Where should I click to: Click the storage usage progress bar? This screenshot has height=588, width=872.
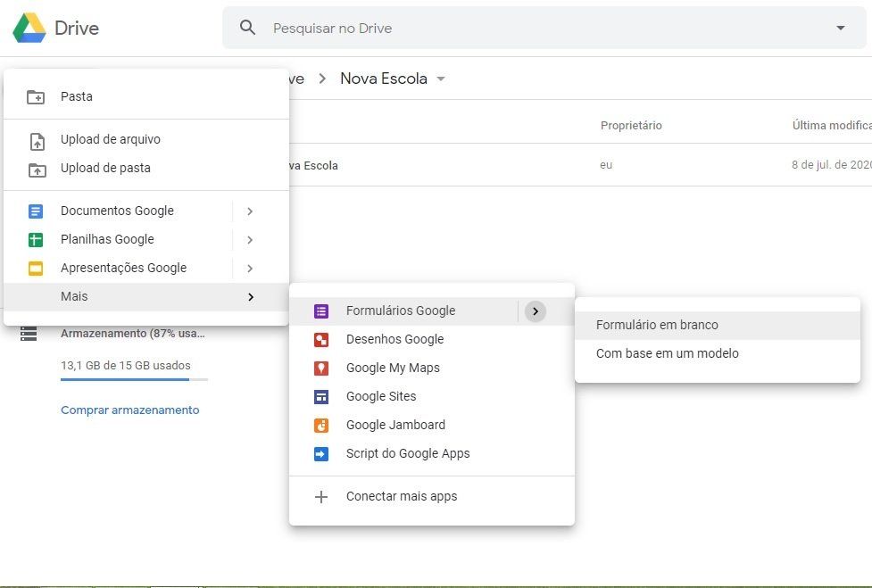[x=134, y=379]
